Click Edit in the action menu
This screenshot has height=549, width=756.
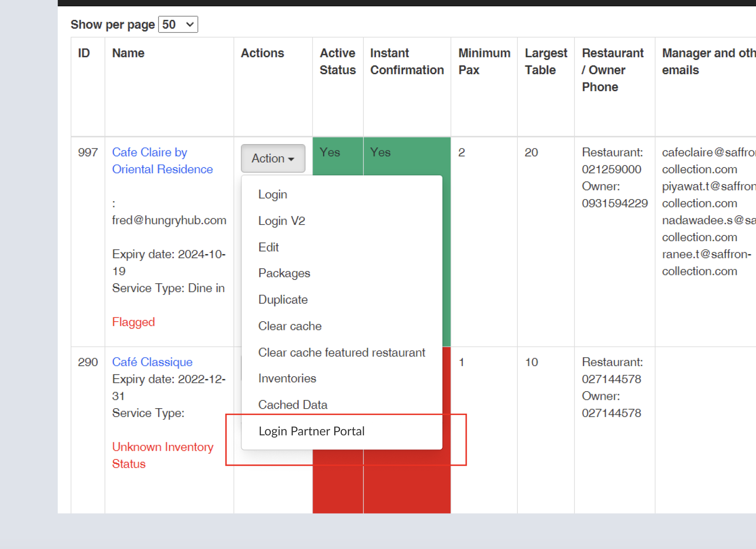pyautogui.click(x=268, y=247)
